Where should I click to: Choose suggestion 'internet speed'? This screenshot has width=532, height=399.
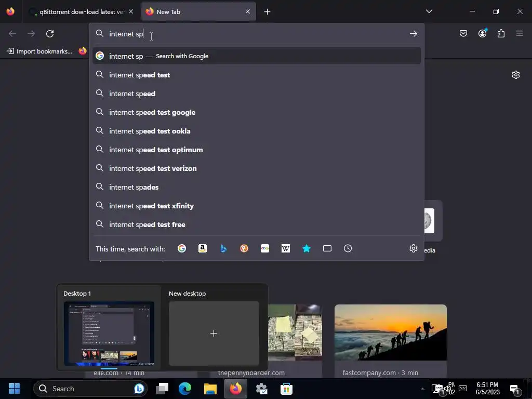pyautogui.click(x=257, y=94)
